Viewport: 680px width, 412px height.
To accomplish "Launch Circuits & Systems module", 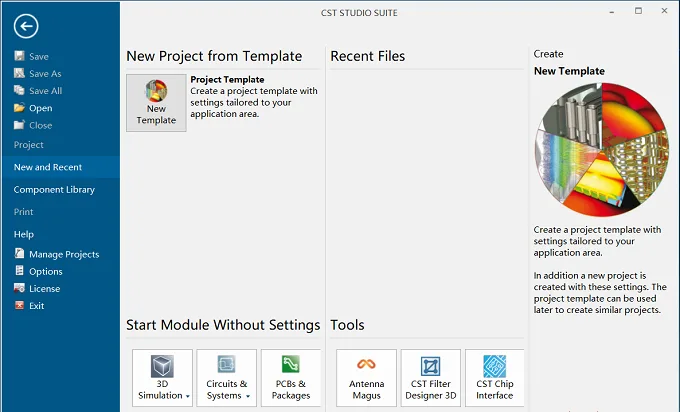I will pyautogui.click(x=226, y=378).
